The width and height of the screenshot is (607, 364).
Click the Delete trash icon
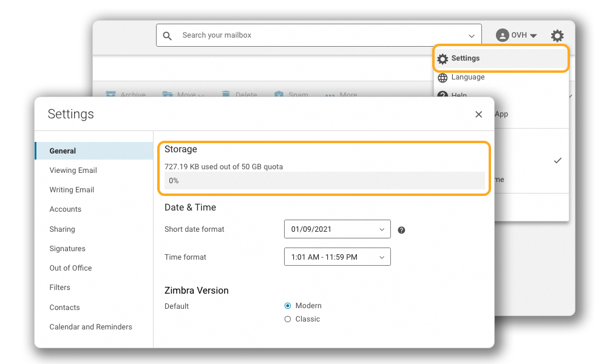pyautogui.click(x=226, y=94)
